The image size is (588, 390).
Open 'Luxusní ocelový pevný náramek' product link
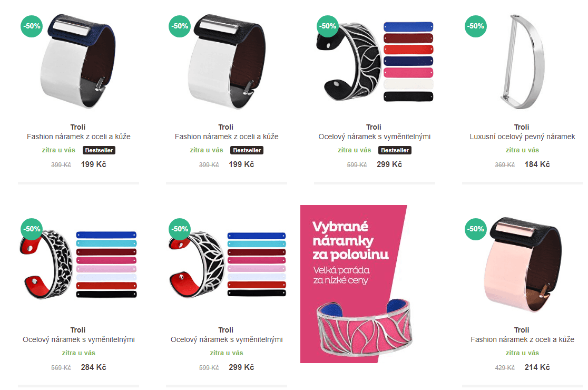(x=522, y=137)
